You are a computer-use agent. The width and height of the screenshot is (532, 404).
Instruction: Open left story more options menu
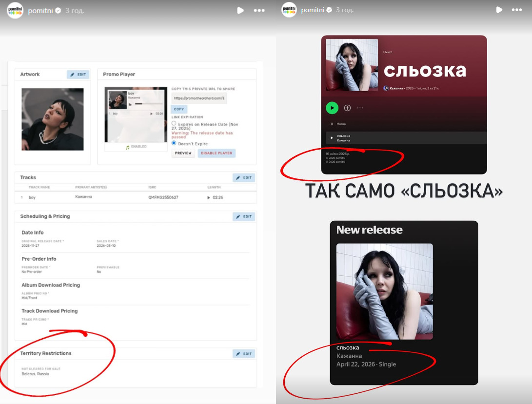click(259, 11)
